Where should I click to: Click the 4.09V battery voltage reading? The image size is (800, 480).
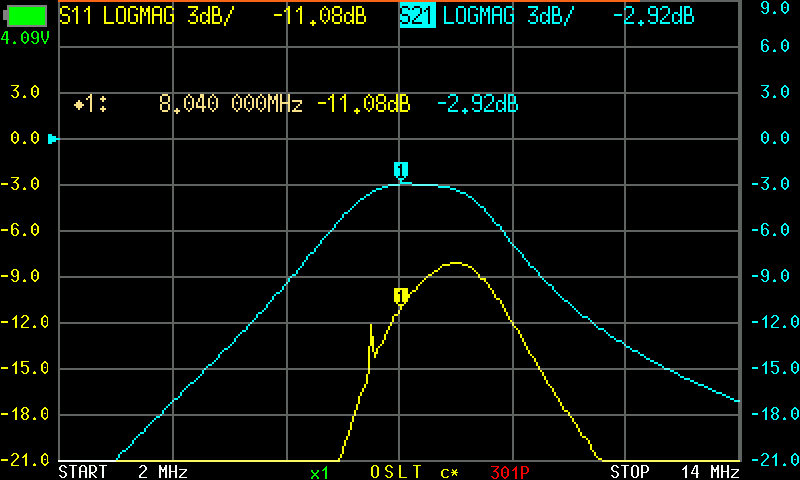(x=25, y=38)
